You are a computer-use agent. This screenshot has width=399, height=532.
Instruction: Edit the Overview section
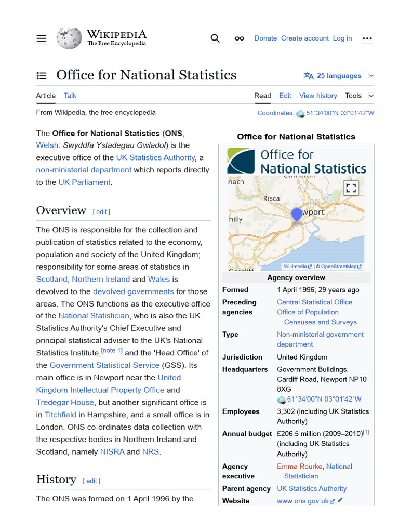101,212
